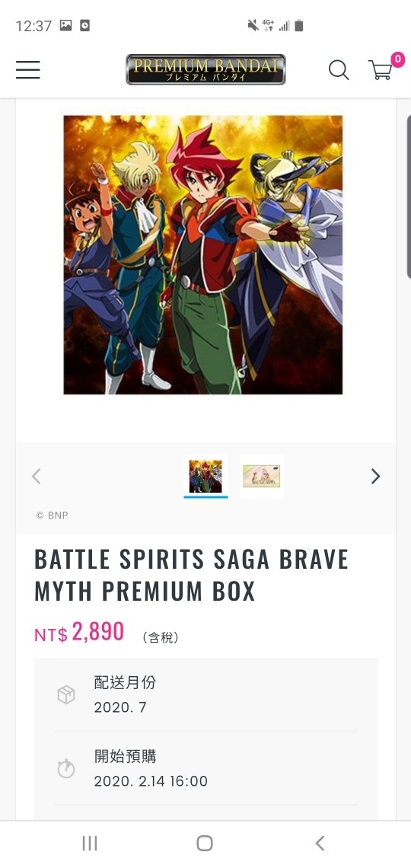The image size is (411, 868).
Task: Tap the stopwatch icon beside 開始預購
Action: [x=66, y=768]
